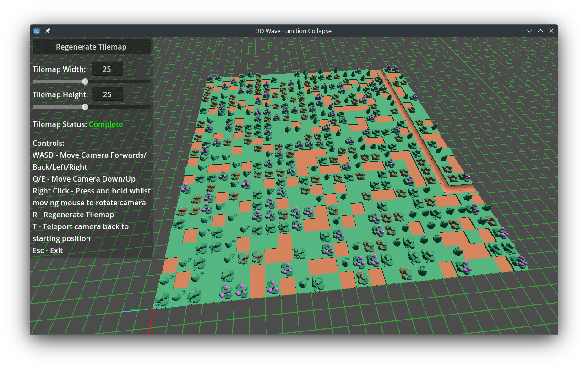Click the 'Esc - Exit' help line
The image size is (588, 370).
[x=48, y=250]
